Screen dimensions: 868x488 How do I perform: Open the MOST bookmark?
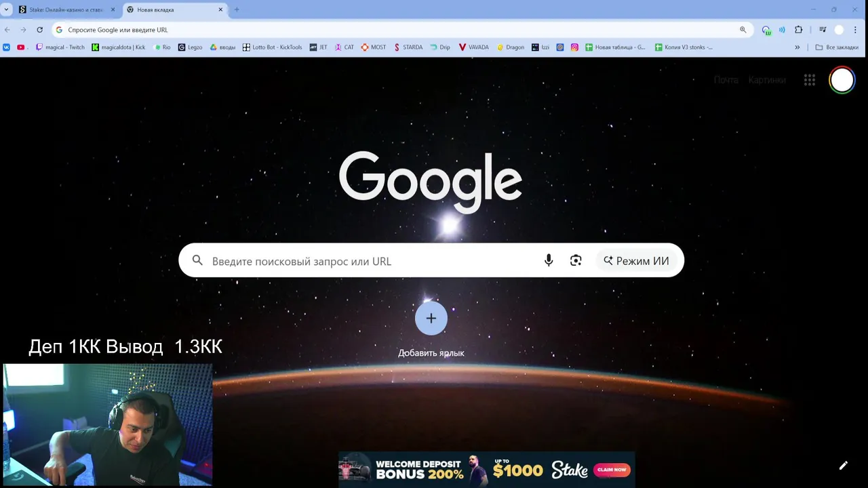(374, 47)
